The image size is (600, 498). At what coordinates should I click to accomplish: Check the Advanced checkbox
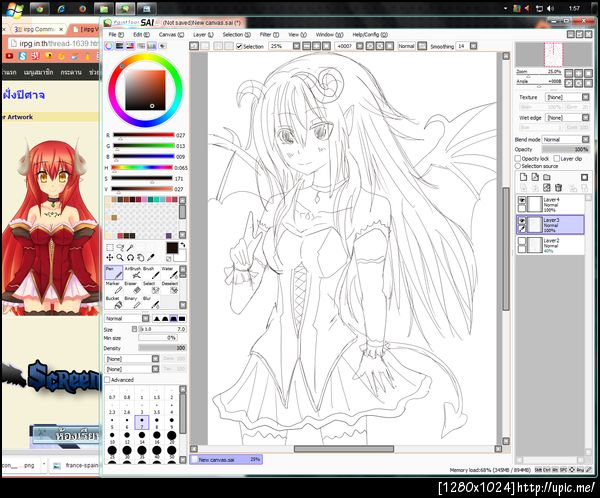pos(108,380)
